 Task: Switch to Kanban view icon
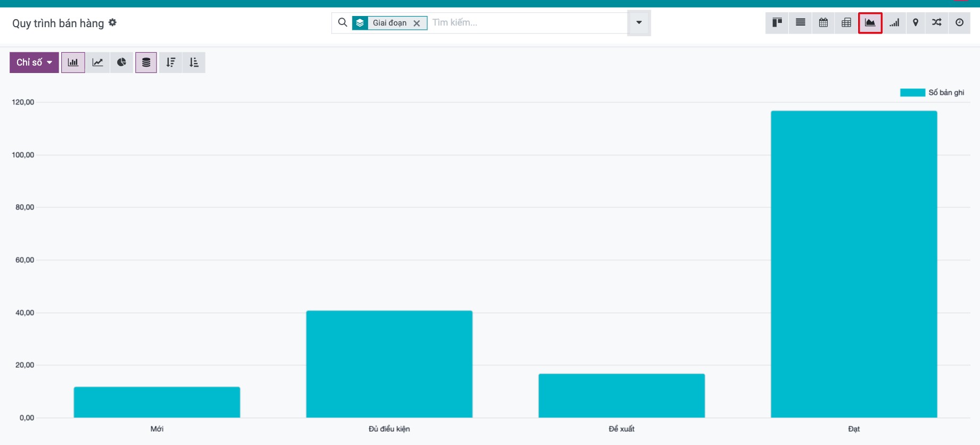coord(777,23)
